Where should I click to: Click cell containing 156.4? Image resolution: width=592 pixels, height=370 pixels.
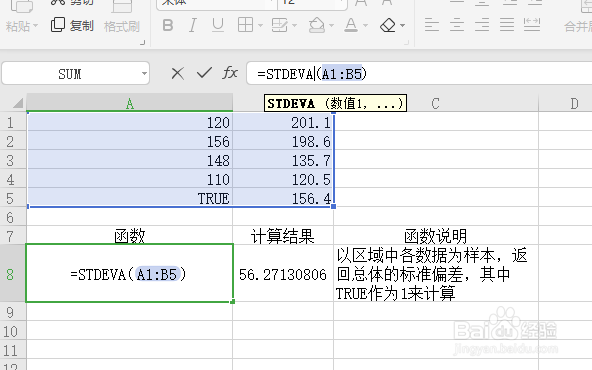pos(283,198)
